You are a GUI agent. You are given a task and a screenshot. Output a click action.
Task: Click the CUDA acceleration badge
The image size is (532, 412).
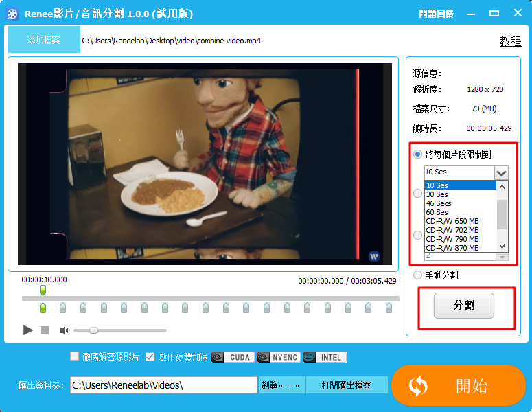point(233,357)
